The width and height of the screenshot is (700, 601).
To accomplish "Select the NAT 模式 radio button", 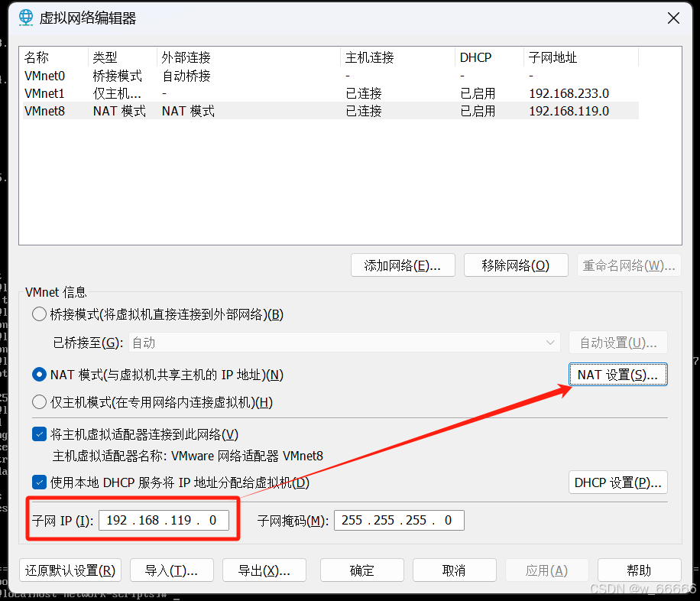I will (x=39, y=375).
